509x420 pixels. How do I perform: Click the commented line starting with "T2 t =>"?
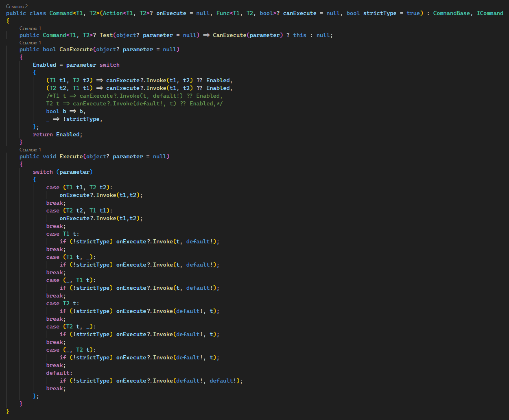pyautogui.click(x=135, y=103)
